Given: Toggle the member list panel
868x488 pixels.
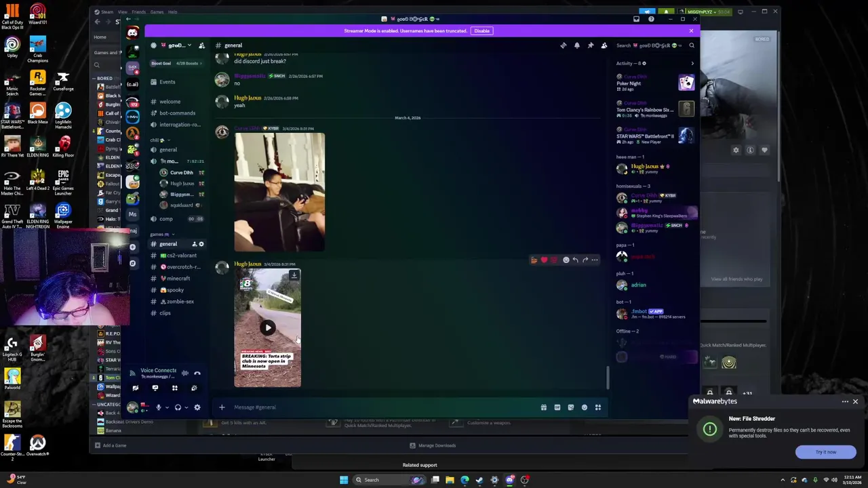Looking at the screenshot, I should (604, 45).
